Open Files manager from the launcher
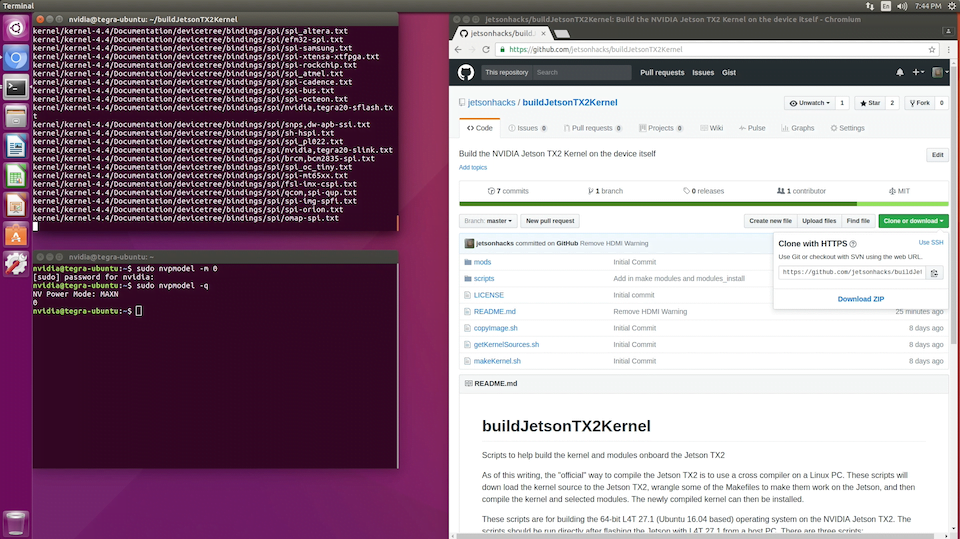 click(16, 117)
